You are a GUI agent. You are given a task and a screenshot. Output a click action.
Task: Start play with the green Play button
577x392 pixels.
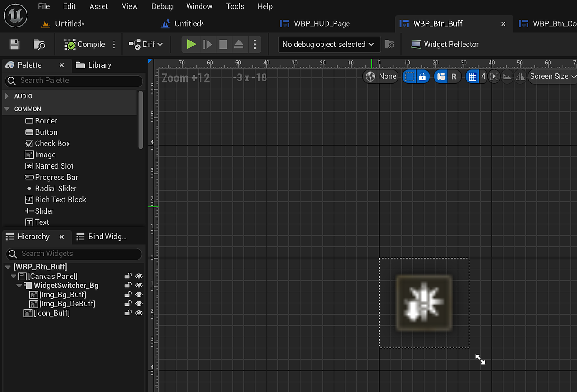coord(191,44)
